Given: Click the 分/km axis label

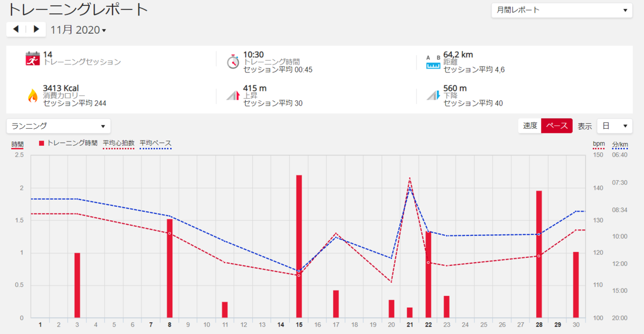Looking at the screenshot, I should tap(620, 144).
